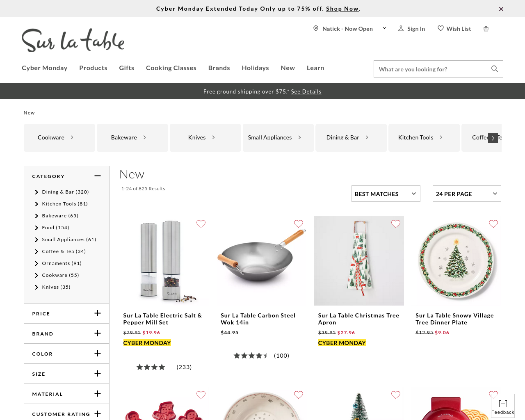The image size is (525, 420).
Task: Click the Shop Now promo link
Action: pyautogui.click(x=342, y=9)
